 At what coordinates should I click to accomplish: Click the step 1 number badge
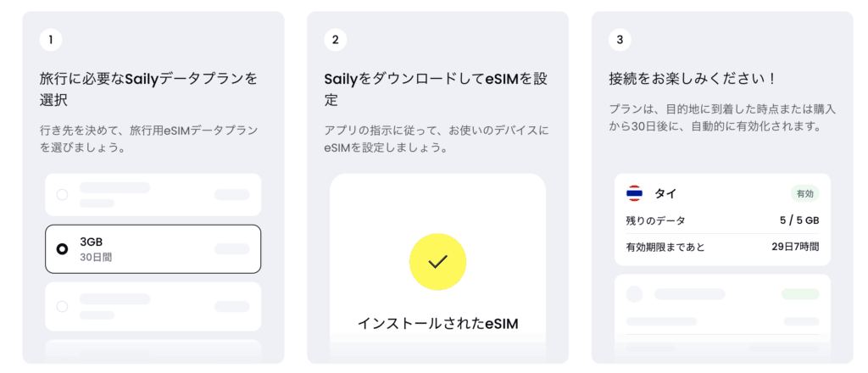tap(51, 40)
